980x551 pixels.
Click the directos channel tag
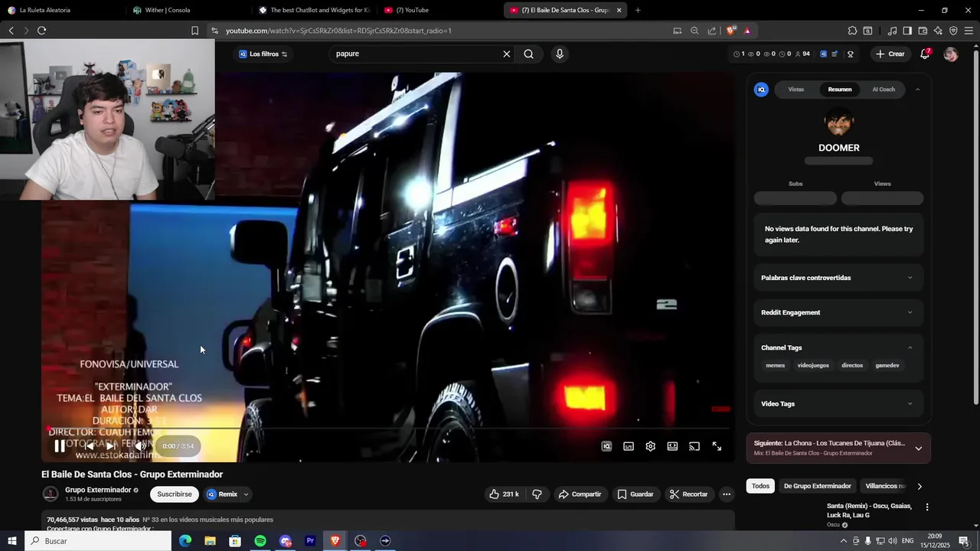852,365
